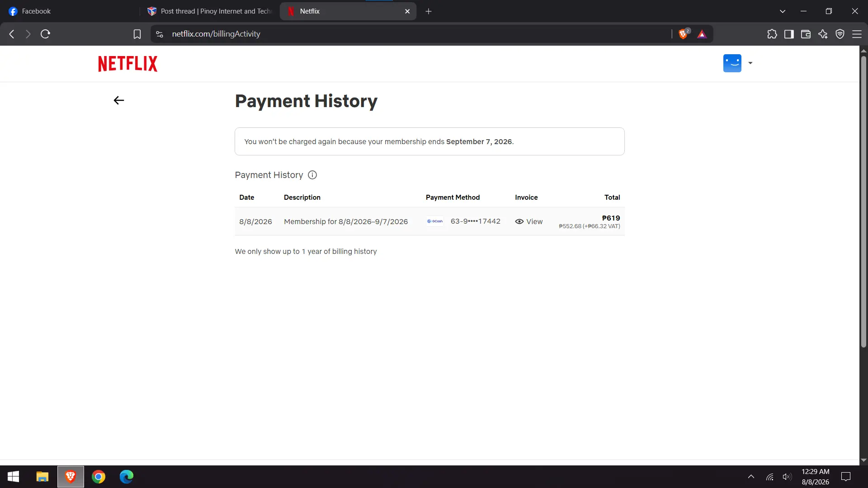Click the Payment Method column header
The width and height of the screenshot is (868, 488).
click(453, 197)
